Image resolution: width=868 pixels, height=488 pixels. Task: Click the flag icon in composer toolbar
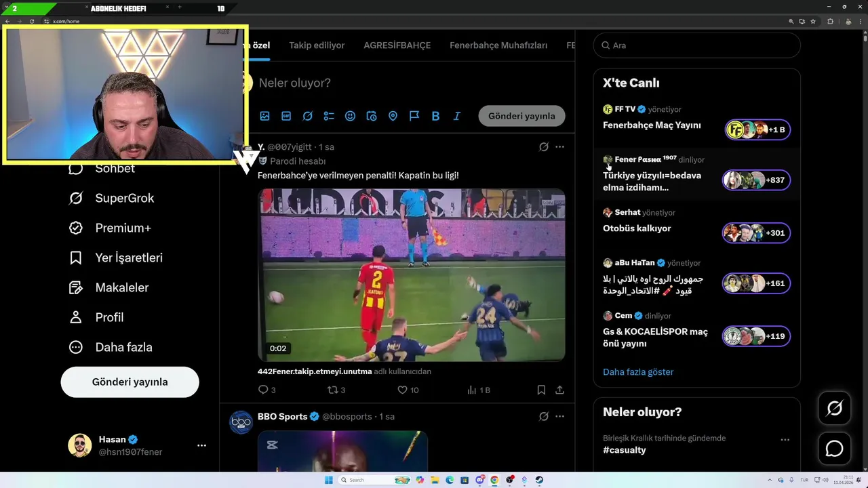414,116
